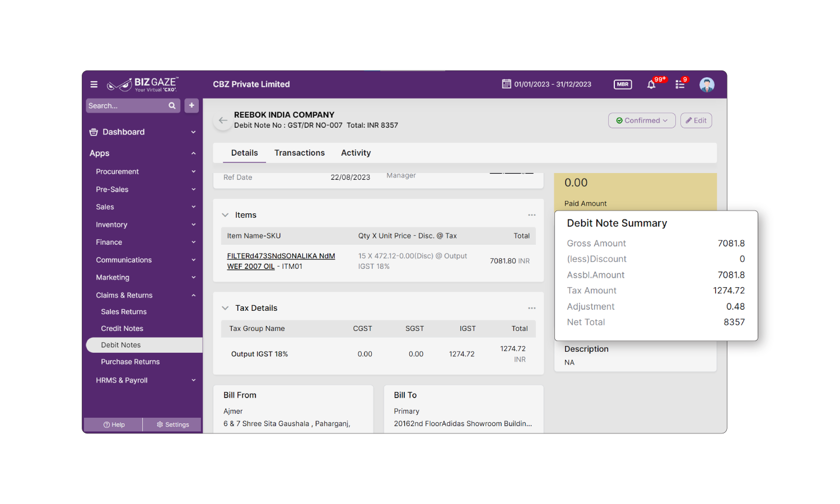The image size is (840, 504).
Task: Open notifications bell icon
Action: [x=651, y=85]
